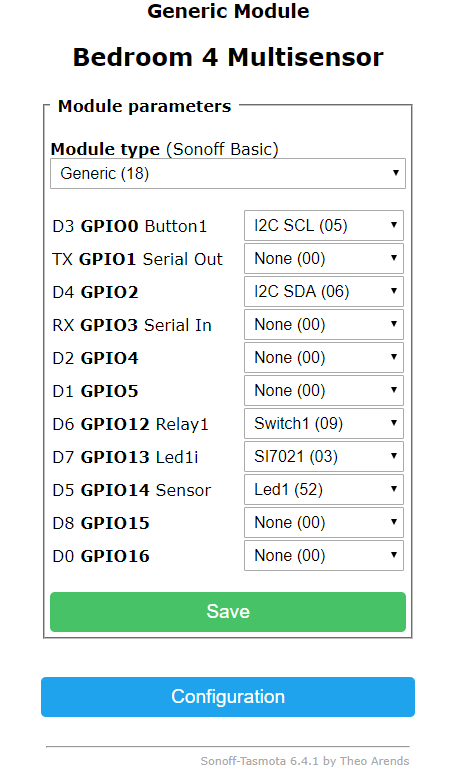
Task: Open the GPIO13 Led1i dropdown showing SI7021
Action: pyautogui.click(x=324, y=456)
